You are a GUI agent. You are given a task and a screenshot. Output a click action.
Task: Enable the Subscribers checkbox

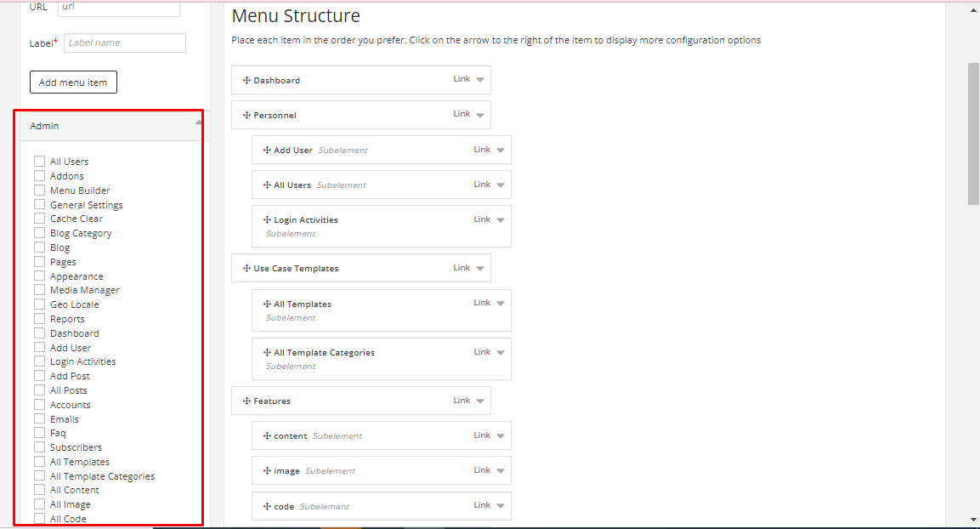[39, 447]
